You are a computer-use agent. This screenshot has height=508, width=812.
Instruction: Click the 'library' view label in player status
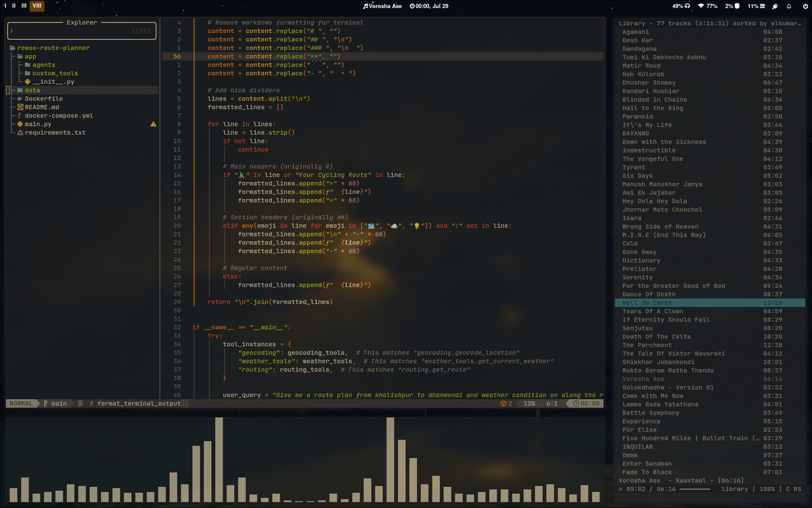tap(734, 488)
